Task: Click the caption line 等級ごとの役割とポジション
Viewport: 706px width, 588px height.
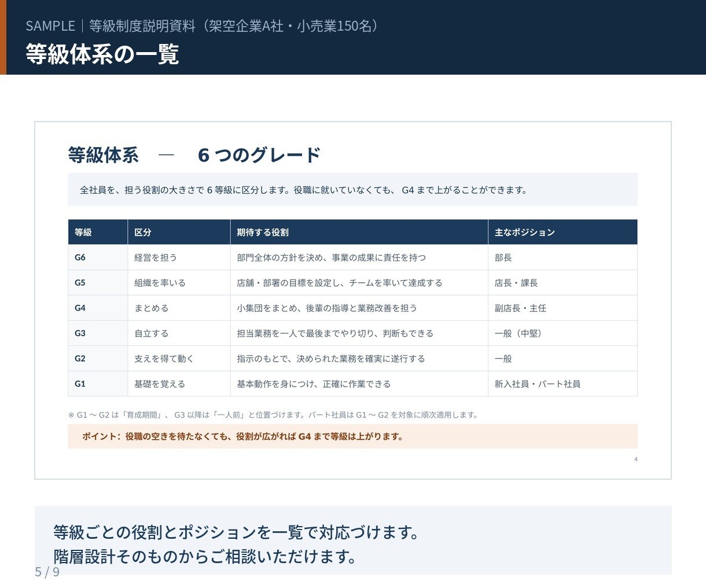Action: (236, 532)
